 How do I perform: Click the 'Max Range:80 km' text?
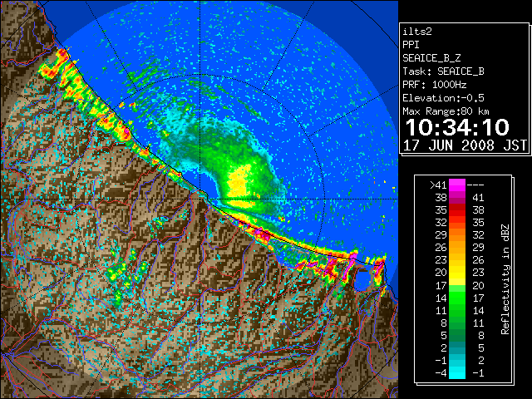click(x=446, y=111)
